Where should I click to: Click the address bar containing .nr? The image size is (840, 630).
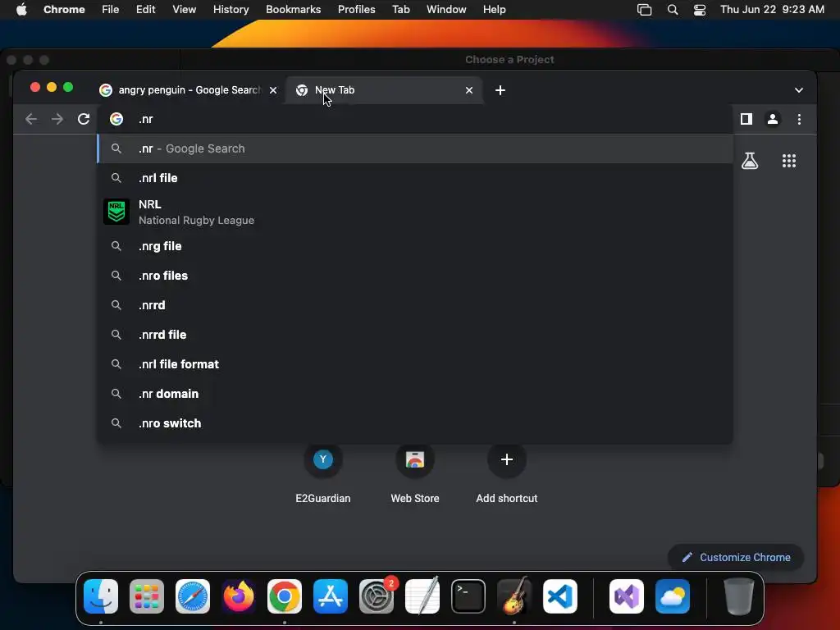[x=414, y=119]
